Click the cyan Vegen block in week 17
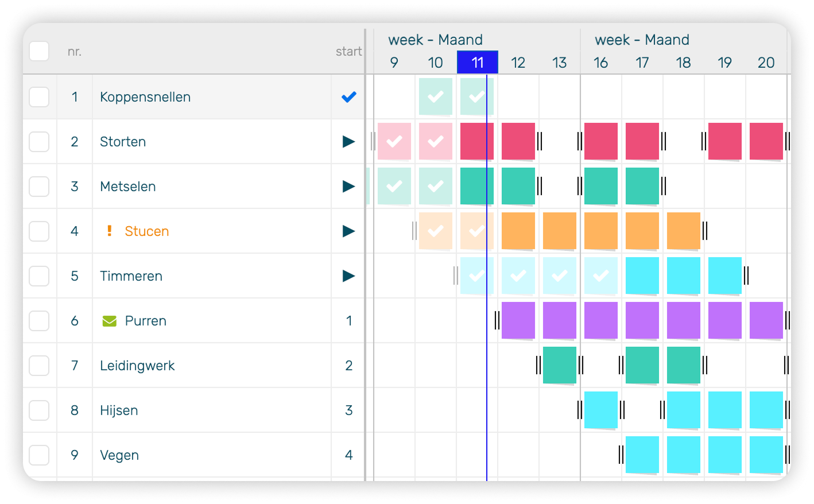This screenshot has width=814, height=504. tap(642, 455)
